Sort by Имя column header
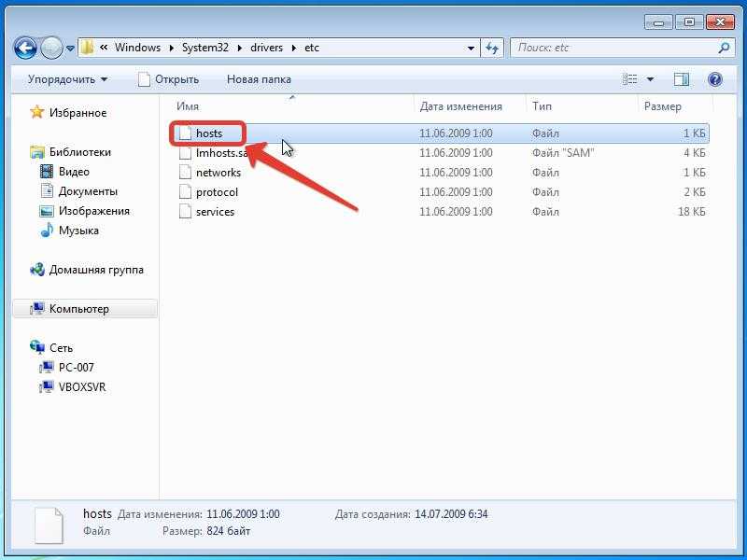 coord(188,106)
